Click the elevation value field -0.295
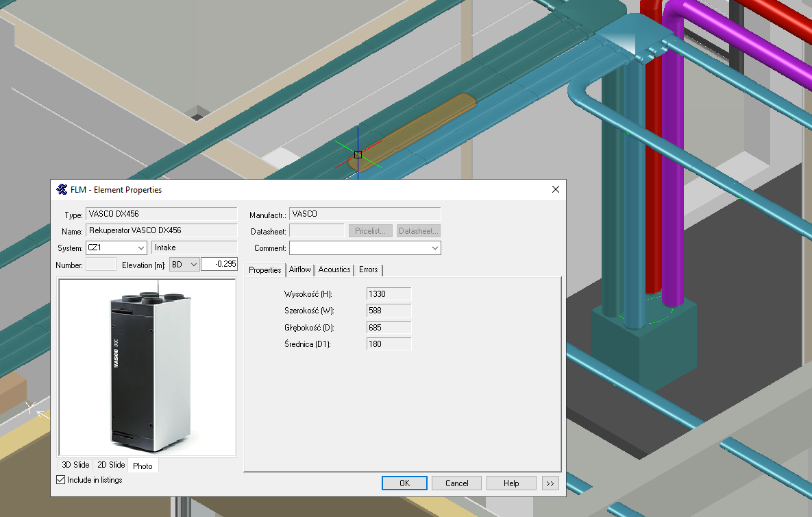Image resolution: width=812 pixels, height=517 pixels. coord(219,265)
